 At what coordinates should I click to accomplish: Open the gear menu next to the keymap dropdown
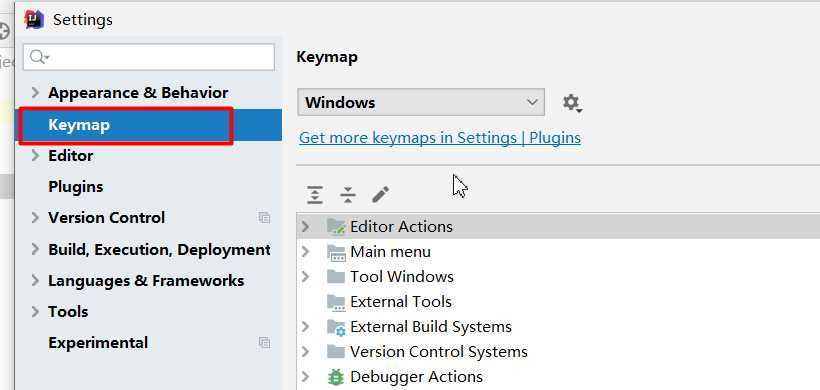point(572,102)
